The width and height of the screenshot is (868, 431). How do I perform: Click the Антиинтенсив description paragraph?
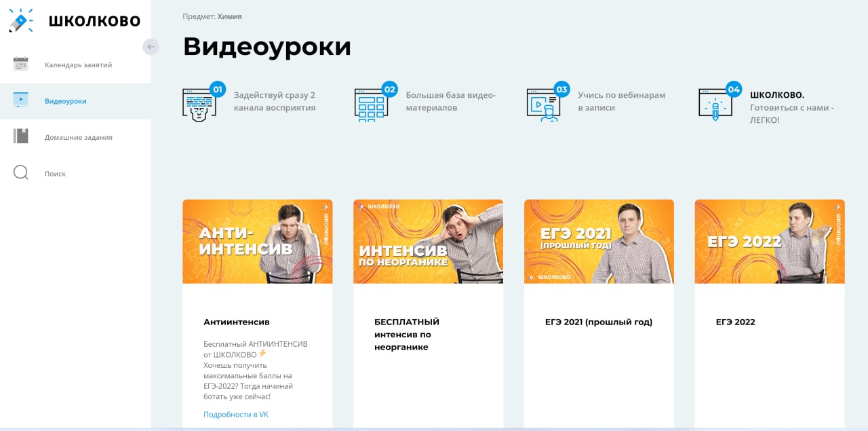click(x=256, y=371)
